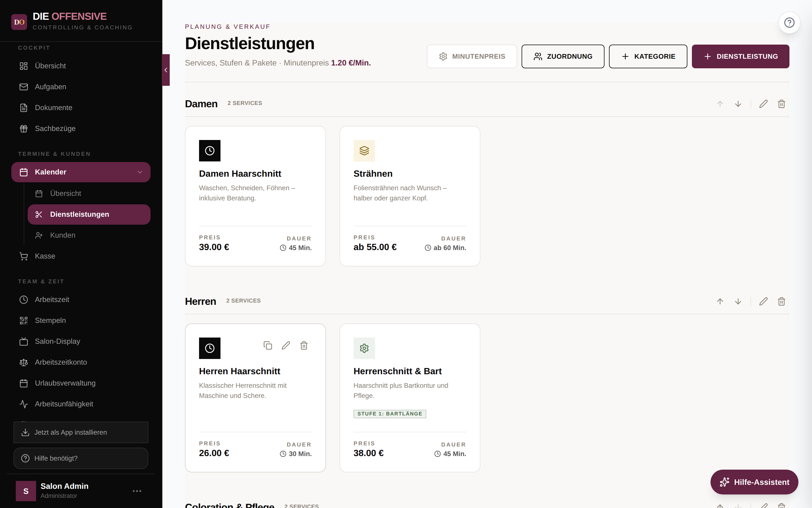The width and height of the screenshot is (812, 508).
Task: Open Sachbezüge in the sidebar
Action: [81, 128]
